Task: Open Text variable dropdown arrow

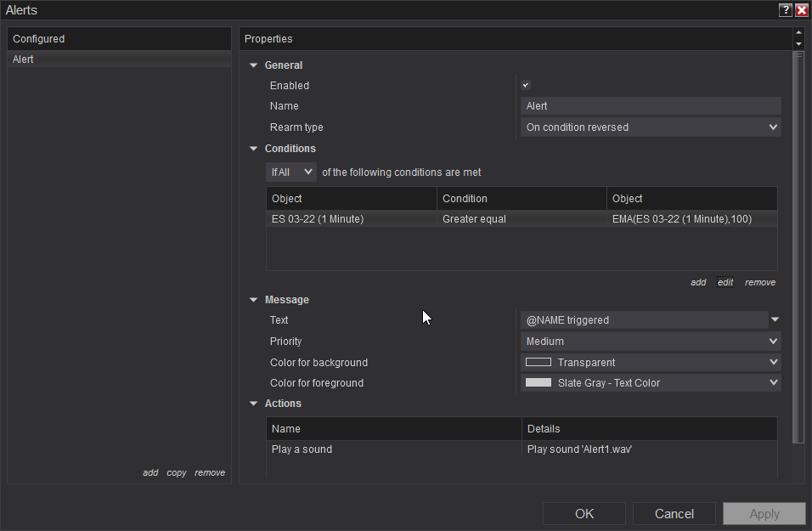Action: click(x=775, y=320)
